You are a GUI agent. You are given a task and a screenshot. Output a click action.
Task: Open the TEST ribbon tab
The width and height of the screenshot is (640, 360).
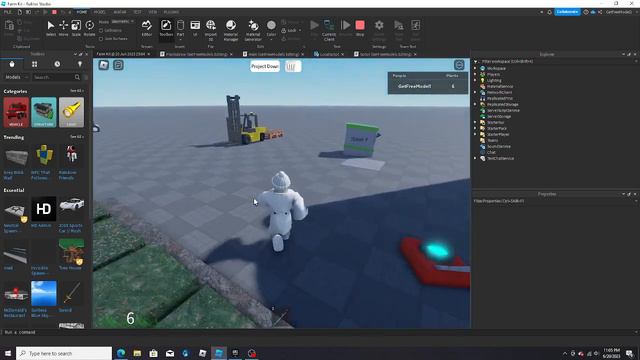[138, 12]
